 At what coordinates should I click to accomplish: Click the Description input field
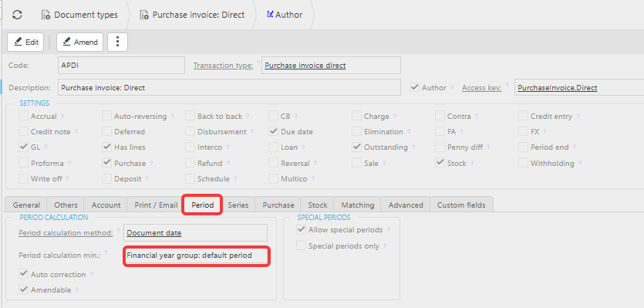[229, 87]
